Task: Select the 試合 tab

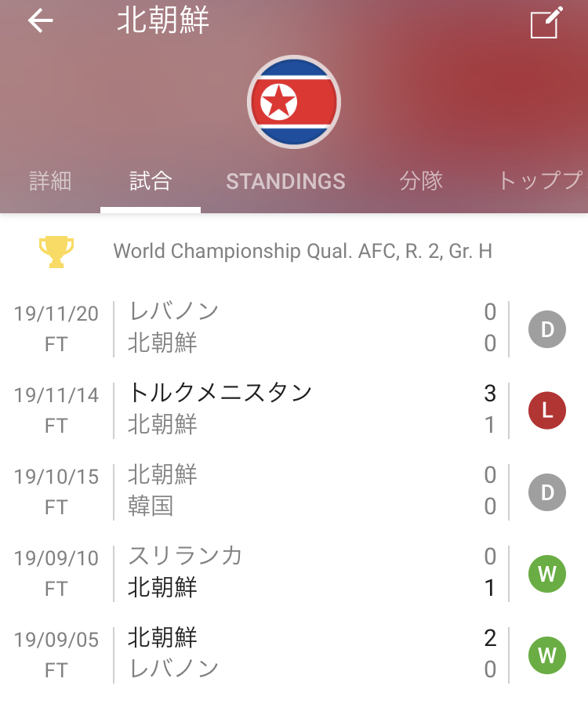Action: (151, 181)
